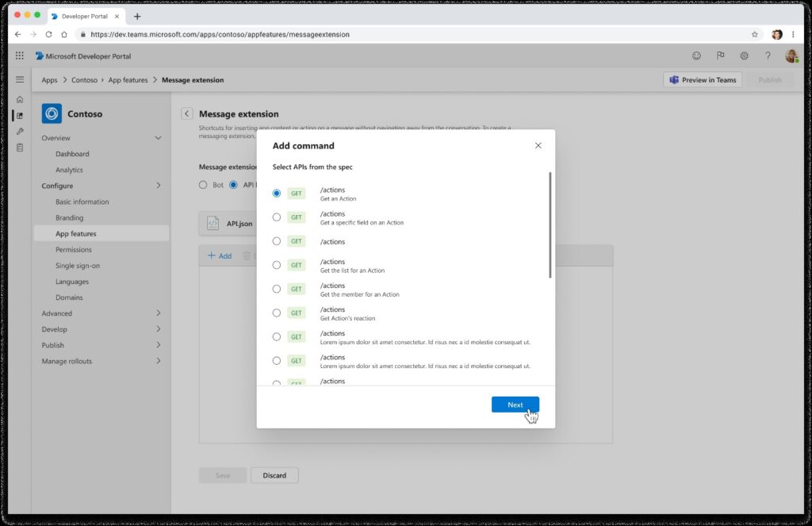Select the Get an Action radio button
The height and width of the screenshot is (526, 812).
coord(277,194)
